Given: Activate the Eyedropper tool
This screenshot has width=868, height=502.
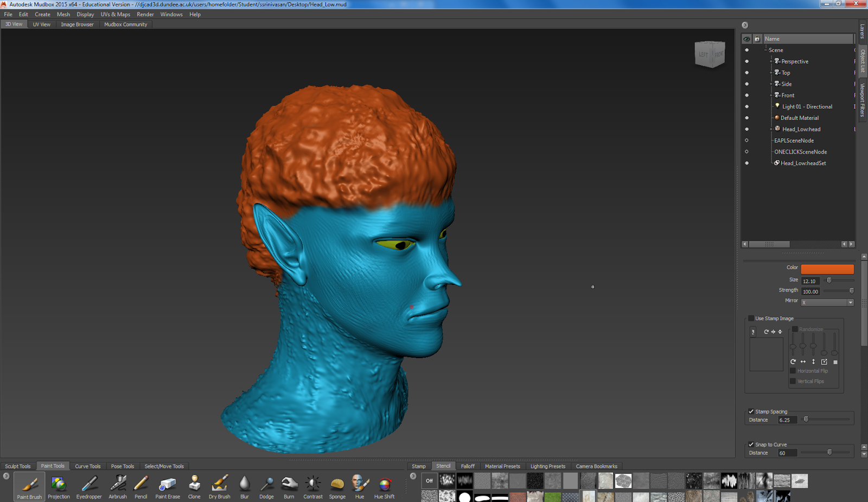Looking at the screenshot, I should (88, 487).
